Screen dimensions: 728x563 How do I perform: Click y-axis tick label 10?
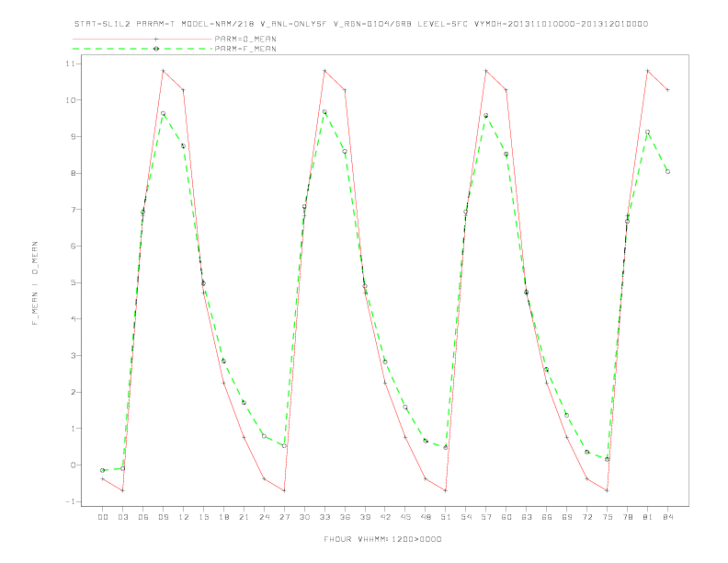[x=72, y=100]
